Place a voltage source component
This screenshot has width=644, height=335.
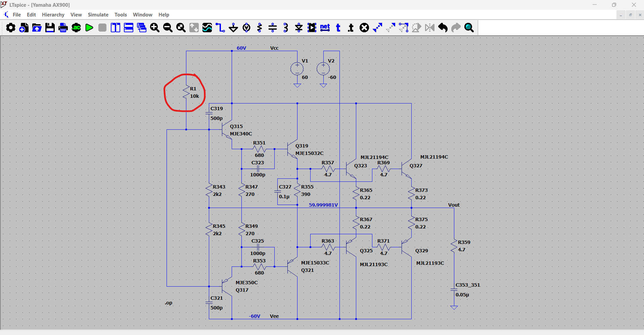click(246, 28)
